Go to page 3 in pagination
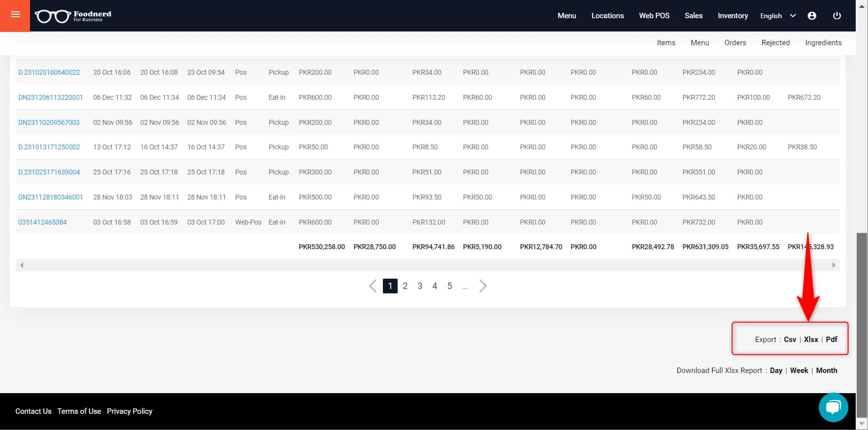The height and width of the screenshot is (430, 868). (420, 286)
